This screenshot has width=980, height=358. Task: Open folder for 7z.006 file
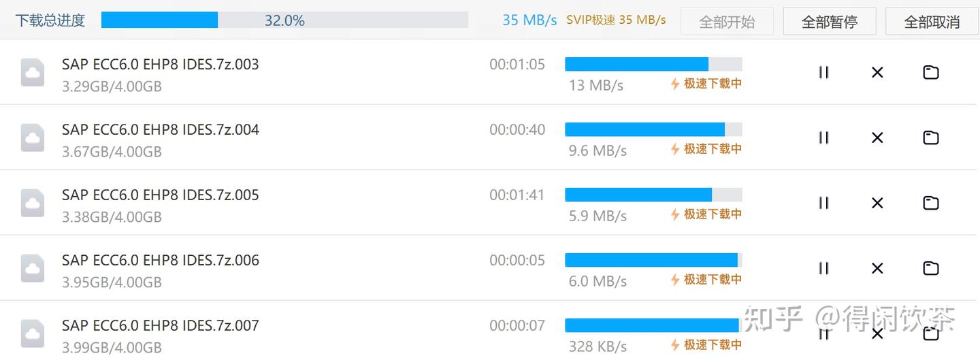coord(931,268)
